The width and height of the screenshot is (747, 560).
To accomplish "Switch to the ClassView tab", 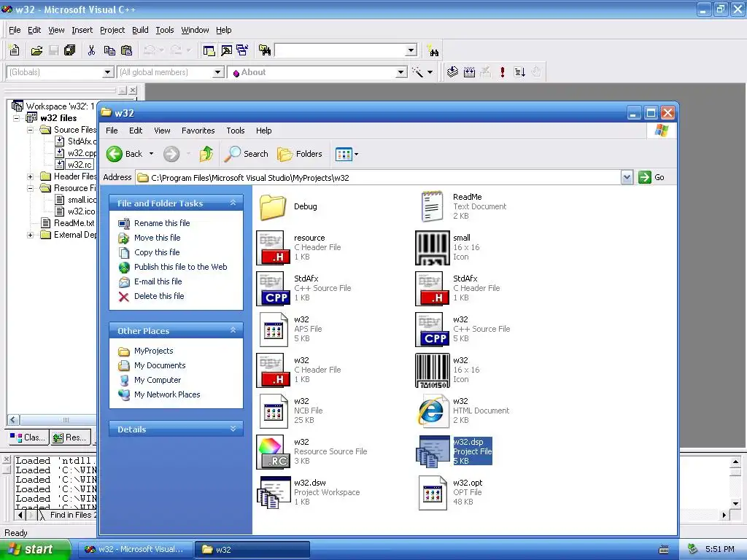I will click(x=28, y=437).
